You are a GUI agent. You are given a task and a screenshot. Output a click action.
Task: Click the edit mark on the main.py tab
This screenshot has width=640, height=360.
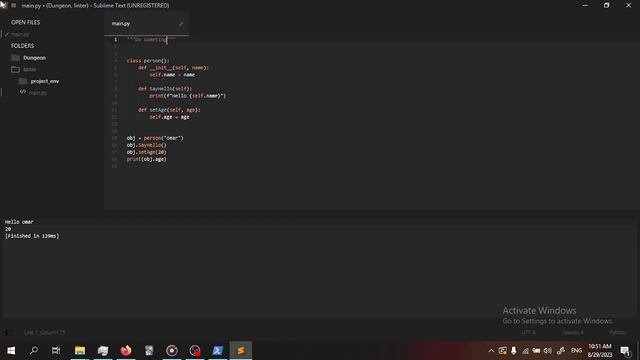click(x=181, y=24)
